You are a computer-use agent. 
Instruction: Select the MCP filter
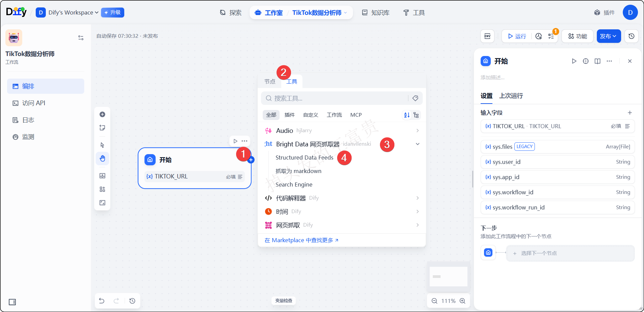pyautogui.click(x=356, y=115)
